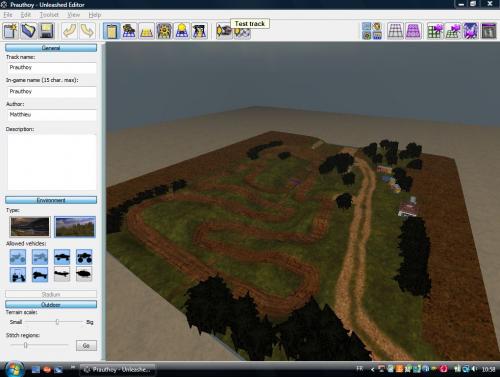Save the track with the floppy disk icon

pos(46,31)
